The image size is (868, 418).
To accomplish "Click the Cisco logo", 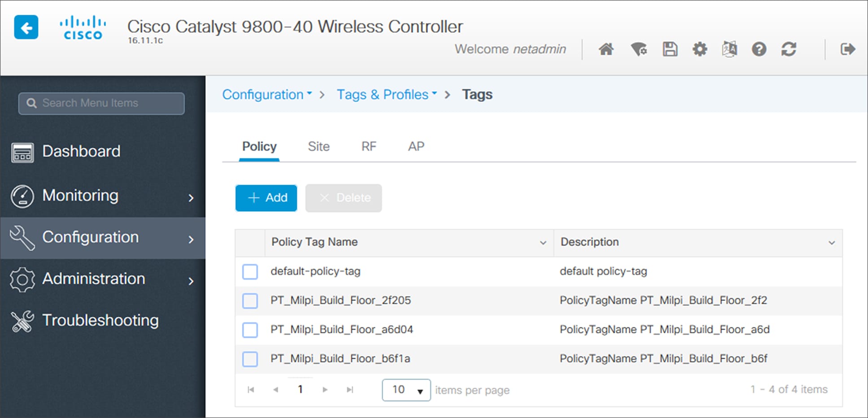I will tap(83, 28).
